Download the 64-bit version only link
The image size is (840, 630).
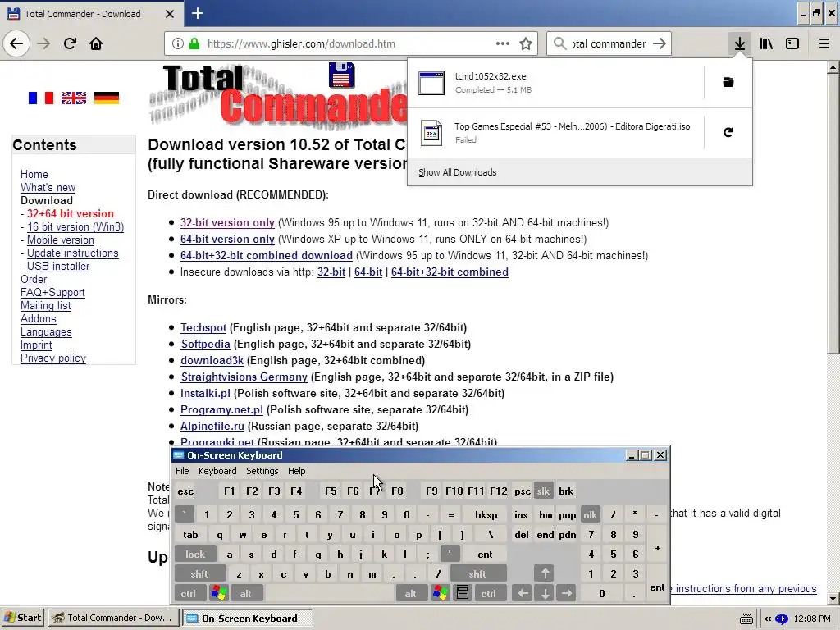227,240
